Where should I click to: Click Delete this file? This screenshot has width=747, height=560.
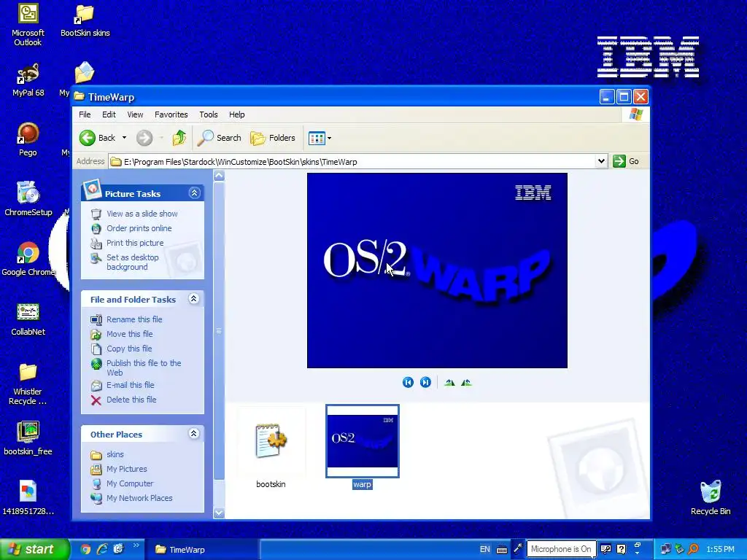click(131, 400)
